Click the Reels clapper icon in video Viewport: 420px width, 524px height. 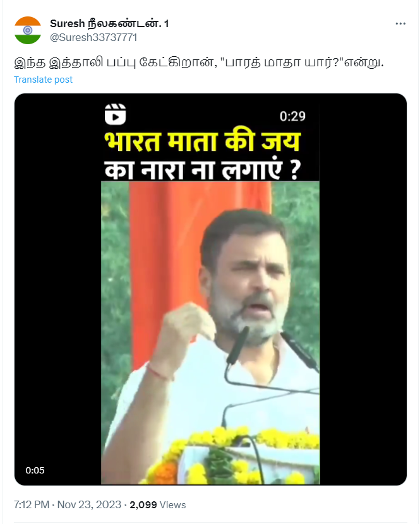pyautogui.click(x=116, y=114)
